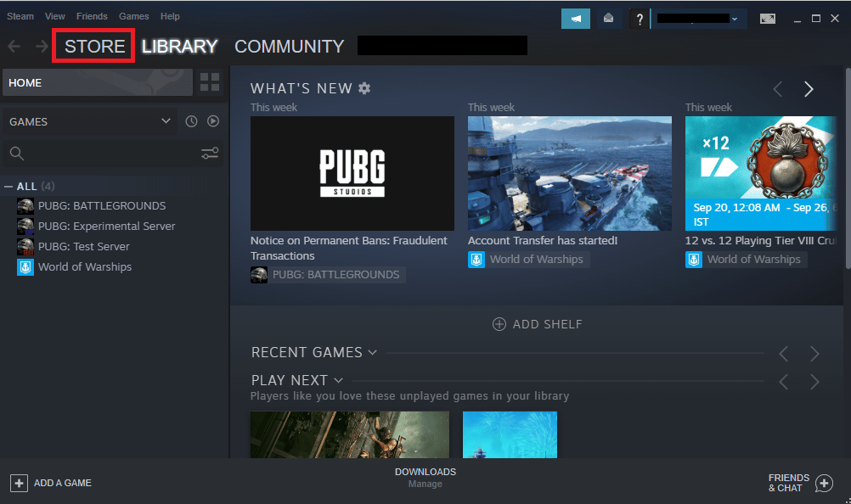Click the Add Shelf plus icon
The image size is (851, 504).
pyautogui.click(x=499, y=324)
